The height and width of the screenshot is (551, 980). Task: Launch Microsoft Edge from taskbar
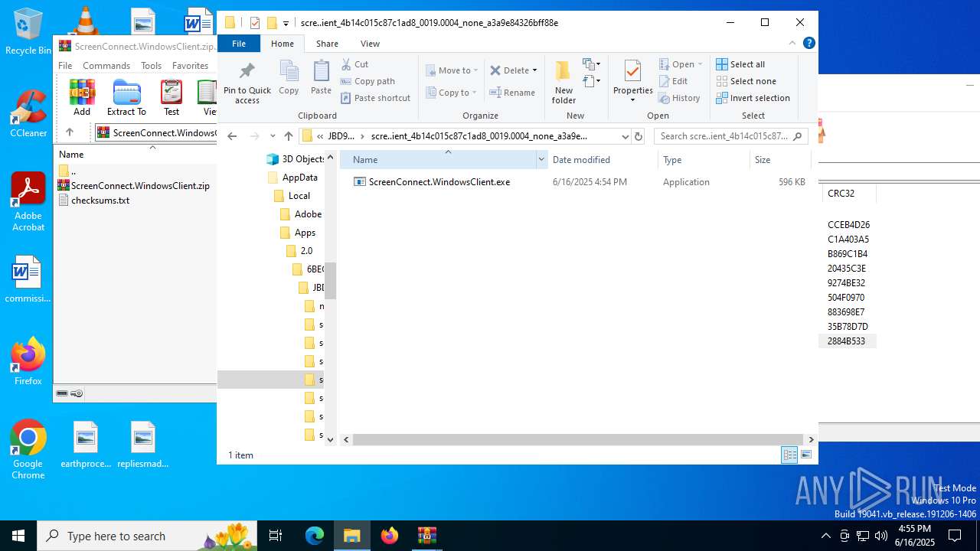[x=315, y=536]
